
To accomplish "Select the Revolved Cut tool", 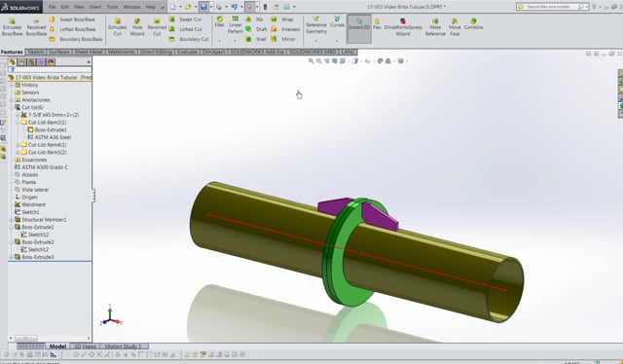I will click(157, 26).
